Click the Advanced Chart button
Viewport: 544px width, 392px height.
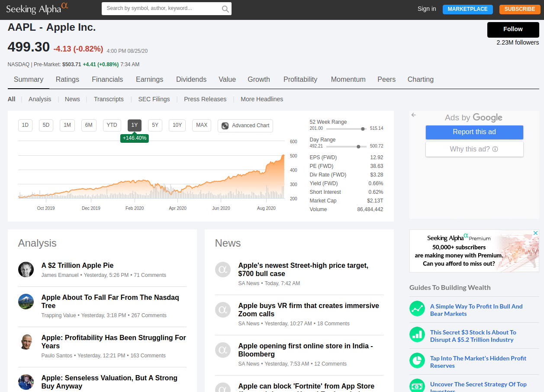(x=245, y=126)
